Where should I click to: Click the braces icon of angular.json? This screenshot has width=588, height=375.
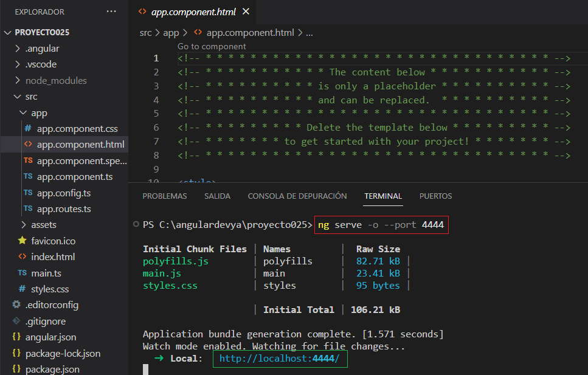[16, 337]
